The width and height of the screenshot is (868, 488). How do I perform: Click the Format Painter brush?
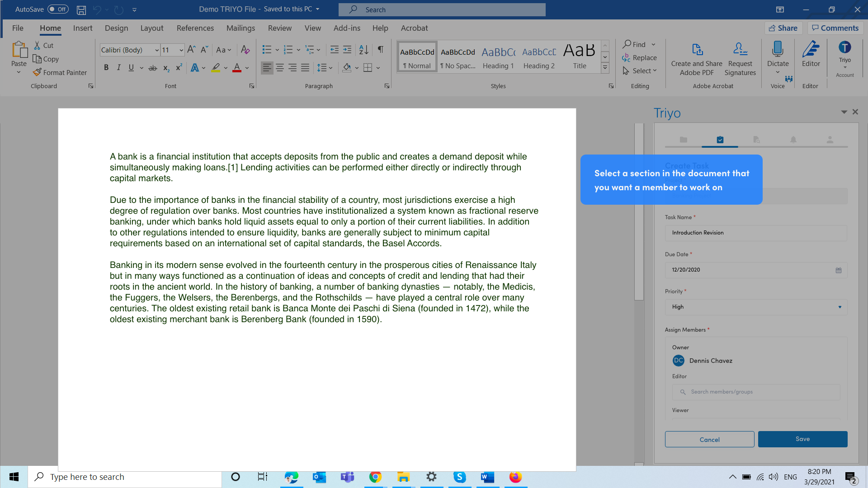pyautogui.click(x=37, y=72)
